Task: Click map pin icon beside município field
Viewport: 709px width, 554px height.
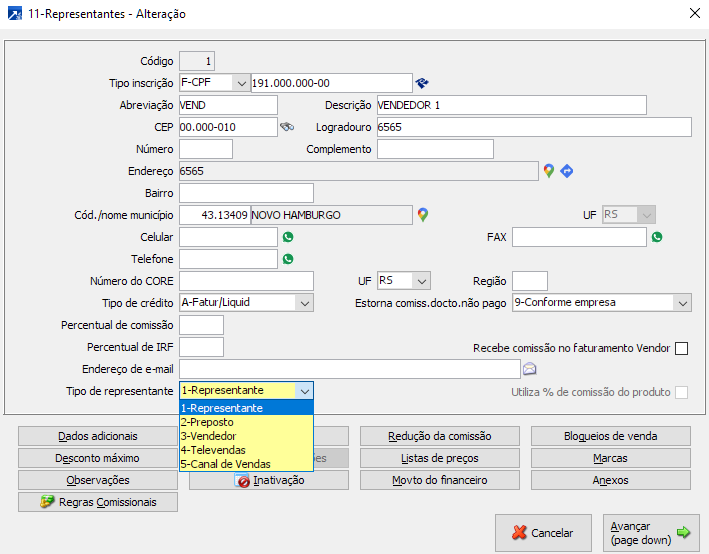Action: pyautogui.click(x=422, y=215)
